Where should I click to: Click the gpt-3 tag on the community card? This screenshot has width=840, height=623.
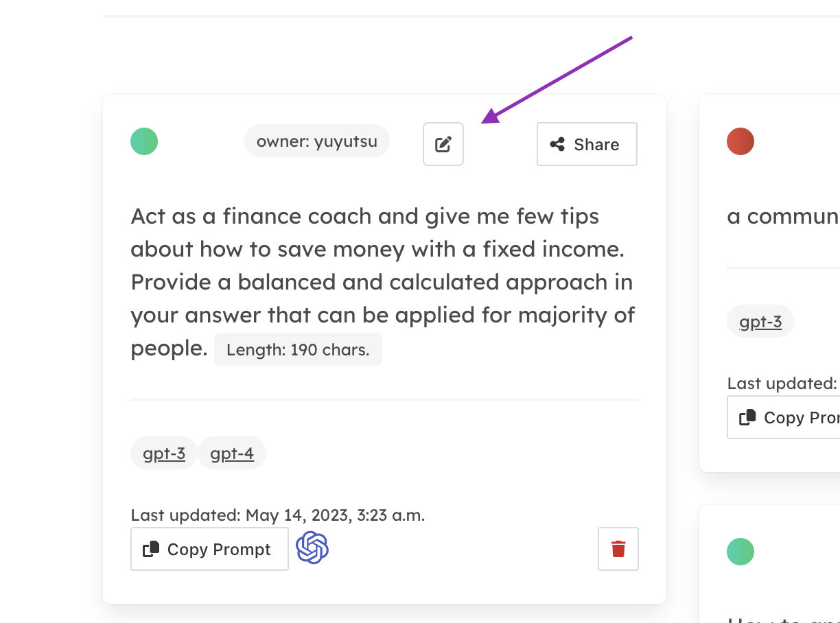tap(760, 321)
